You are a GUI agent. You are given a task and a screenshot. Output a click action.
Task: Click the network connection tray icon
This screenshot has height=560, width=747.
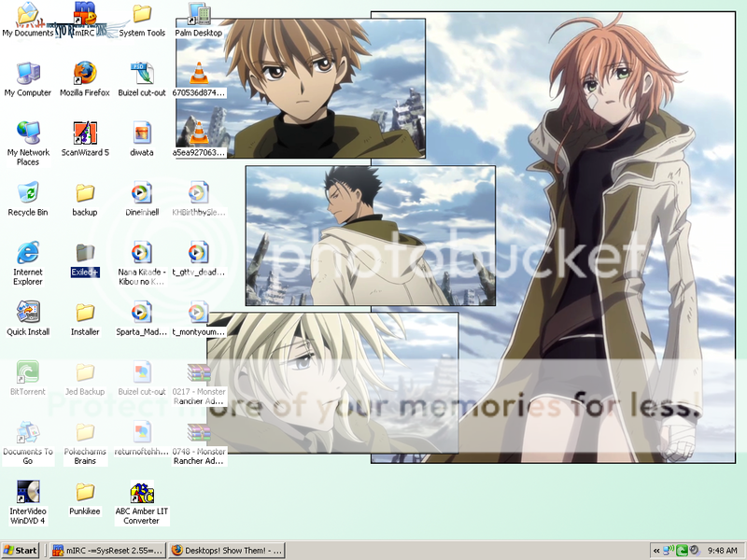click(669, 550)
